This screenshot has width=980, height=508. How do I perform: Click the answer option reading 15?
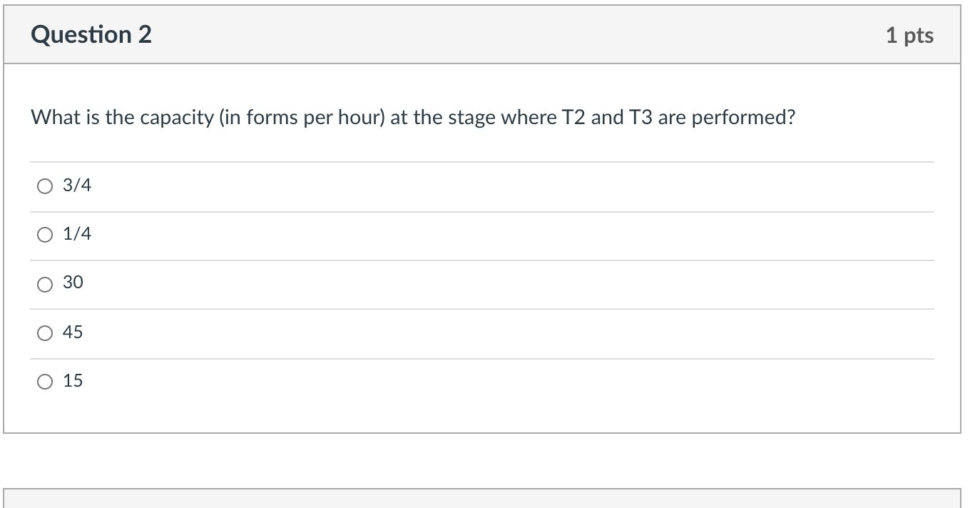[73, 381]
